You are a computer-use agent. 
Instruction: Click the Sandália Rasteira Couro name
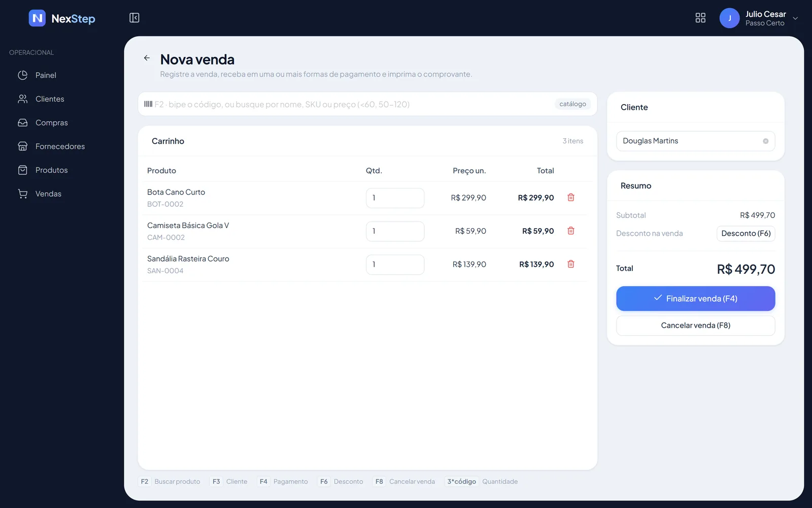188,259
